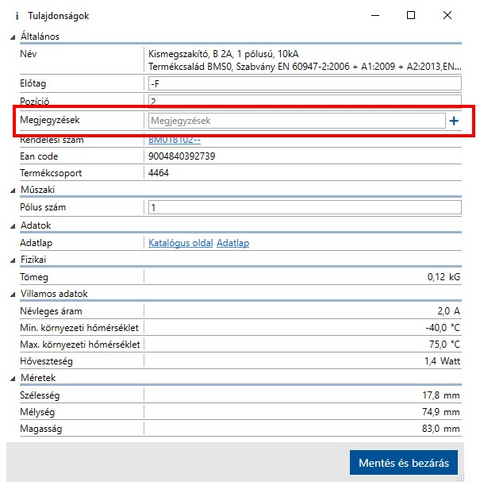
Task: Collapse the Fizikai section
Action: coord(13,260)
